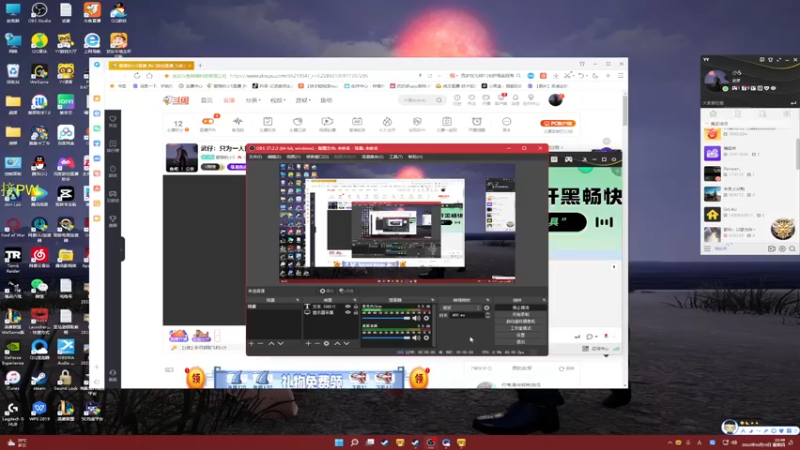Pop out the OBS Audio Mixer dock panel
The height and width of the screenshot is (450, 800).
pos(432,300)
